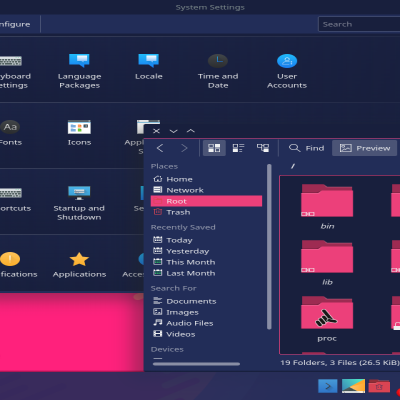Screen dimensions: 400x400
Task: Open Trash in Places panel
Action: tap(206, 212)
